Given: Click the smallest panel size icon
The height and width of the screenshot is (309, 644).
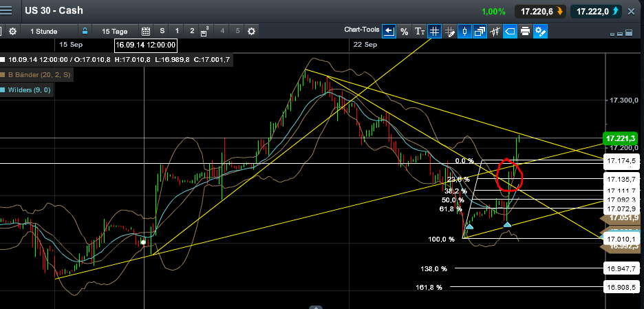Looking at the screenshot, I should tap(613, 34).
